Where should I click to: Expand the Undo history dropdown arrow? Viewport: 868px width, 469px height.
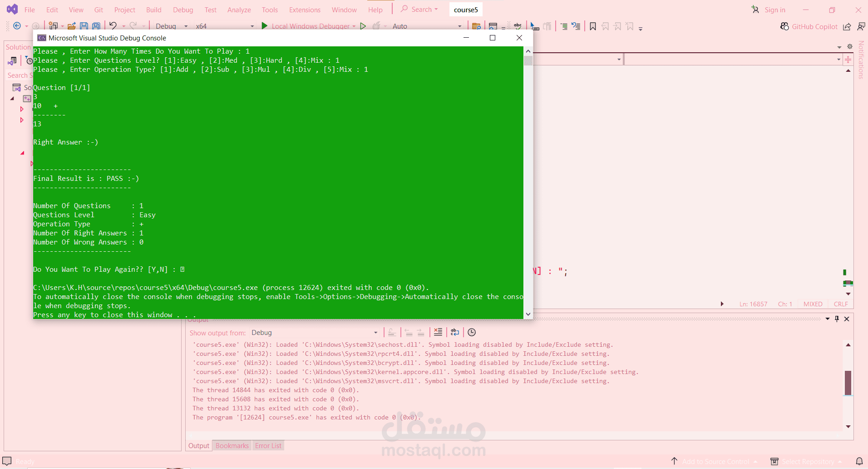tap(123, 26)
